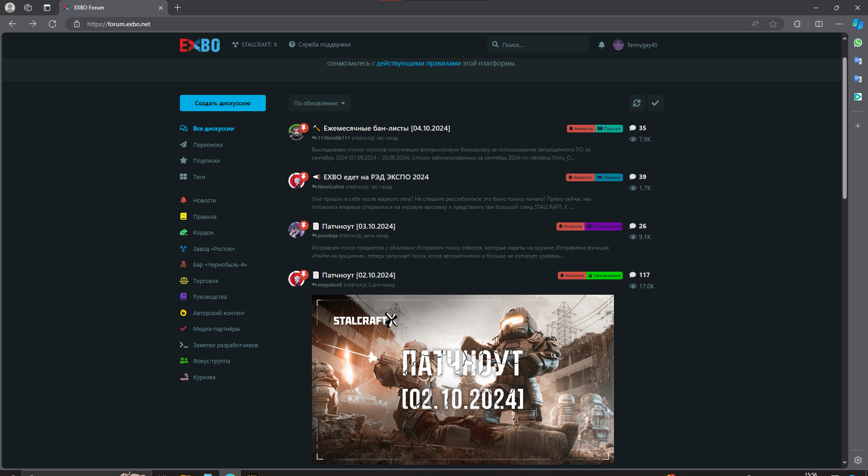Open browser extensions puzzle icon
The width and height of the screenshot is (868, 476).
[x=797, y=24]
